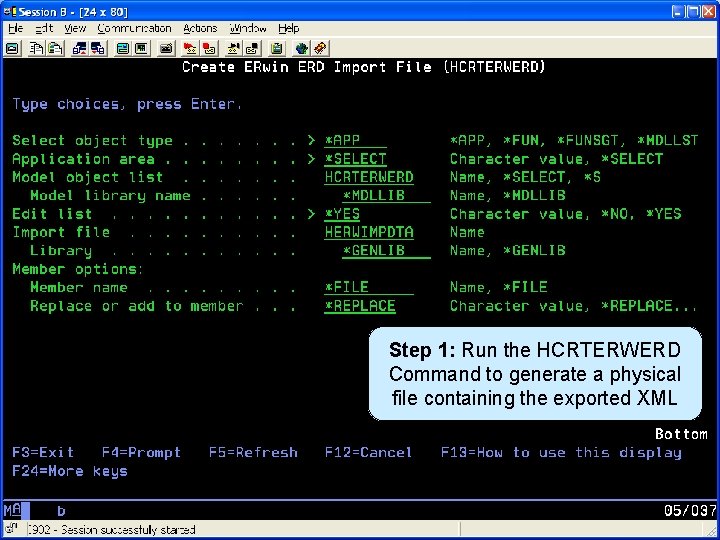Click the Copy toolbar icon
This screenshot has height=540, width=720.
(35, 48)
